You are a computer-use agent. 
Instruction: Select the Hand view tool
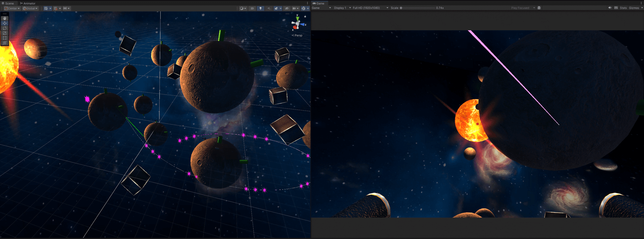[x=5, y=18]
